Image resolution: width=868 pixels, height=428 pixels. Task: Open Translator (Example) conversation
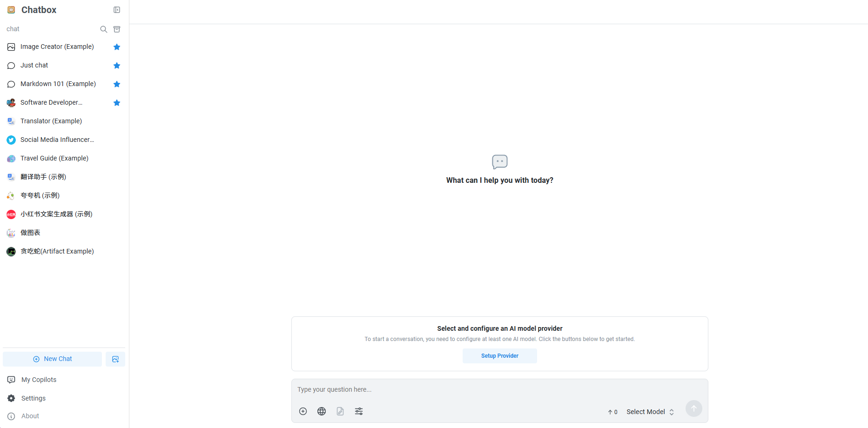click(x=64, y=121)
